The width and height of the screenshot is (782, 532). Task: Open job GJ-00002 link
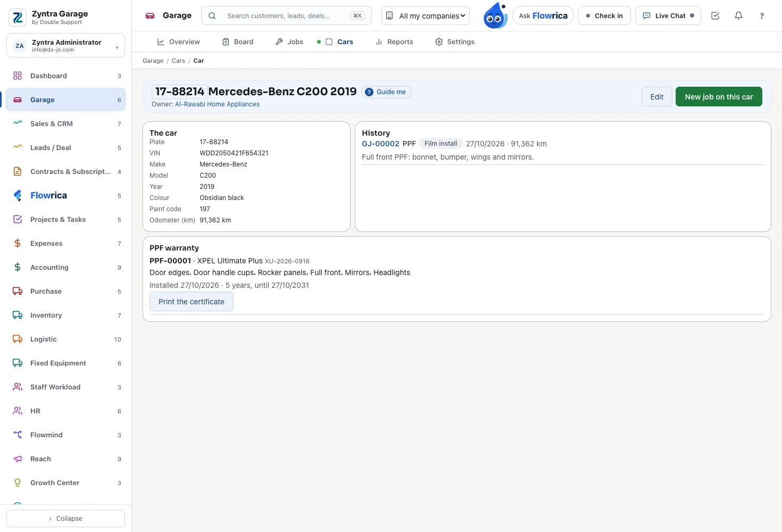point(380,144)
